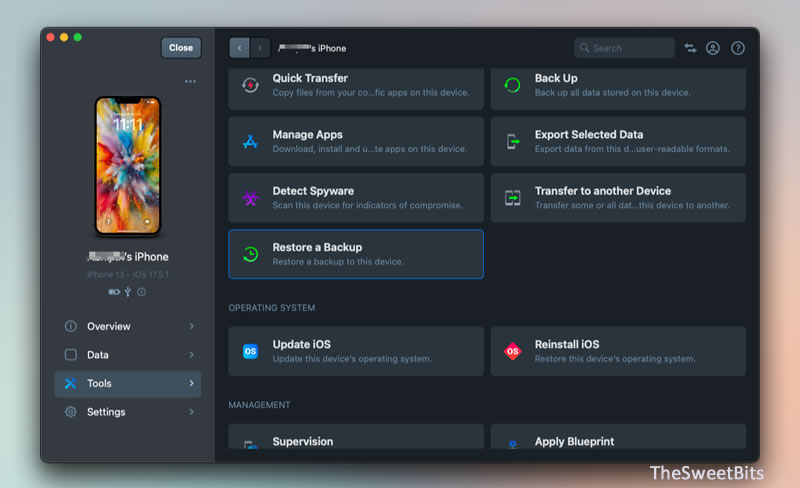Click the device name in the top breadcrumb
This screenshot has height=488, width=800.
point(312,48)
